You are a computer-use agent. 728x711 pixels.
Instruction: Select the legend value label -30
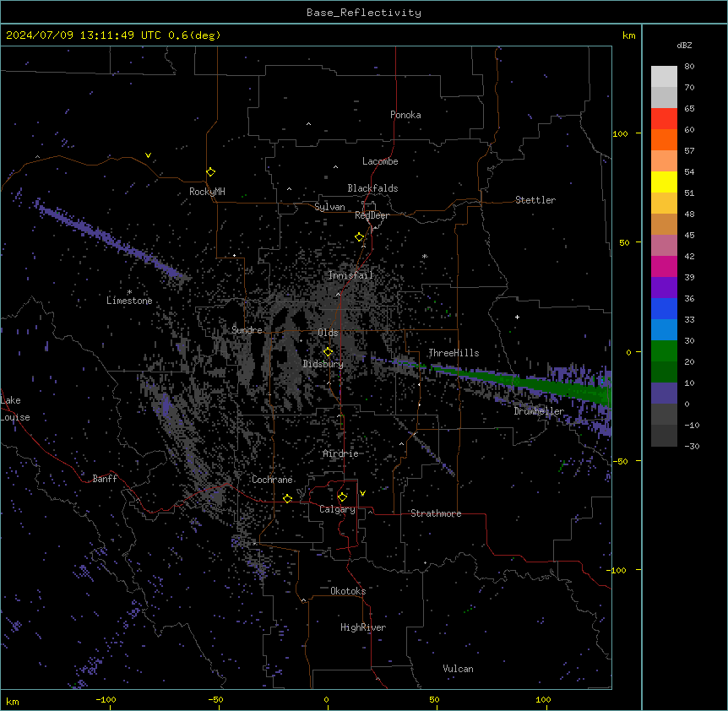coord(692,446)
